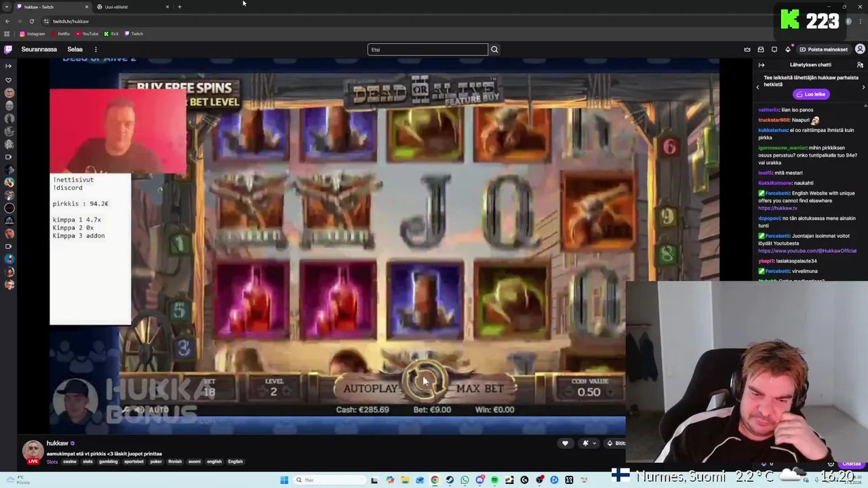Screen dimensions: 868x488
Task: Open the HukkawOfficial YouTube link in chat
Action: (x=807, y=251)
